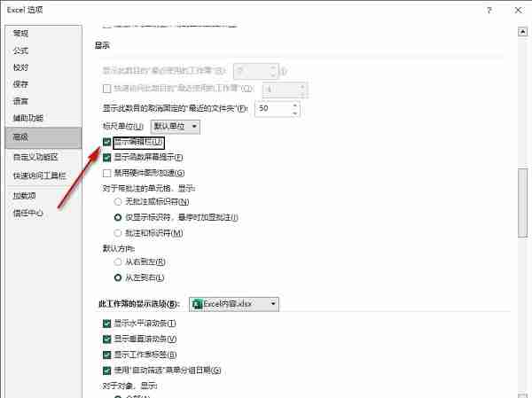The width and height of the screenshot is (532, 398).
Task: Toggle the 显示编辑栏 checkbox
Action: [x=107, y=142]
